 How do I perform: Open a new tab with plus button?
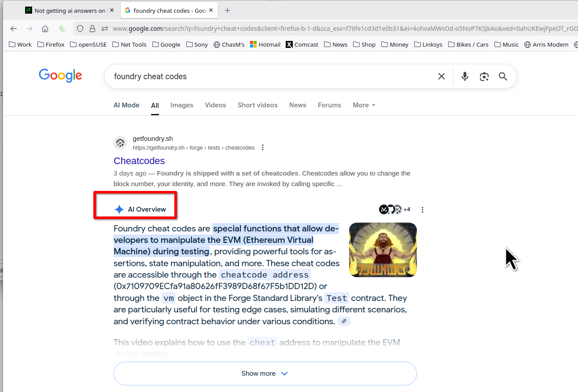[227, 11]
